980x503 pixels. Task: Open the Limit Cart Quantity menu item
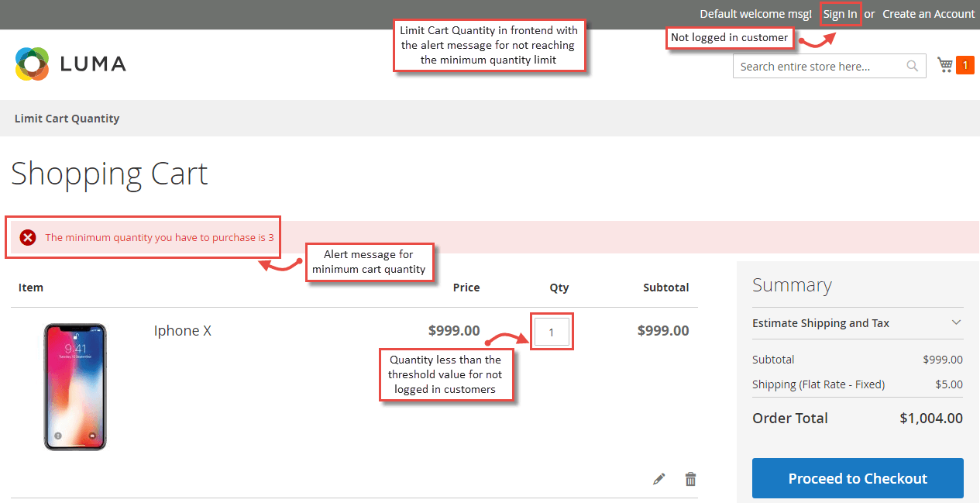[67, 119]
